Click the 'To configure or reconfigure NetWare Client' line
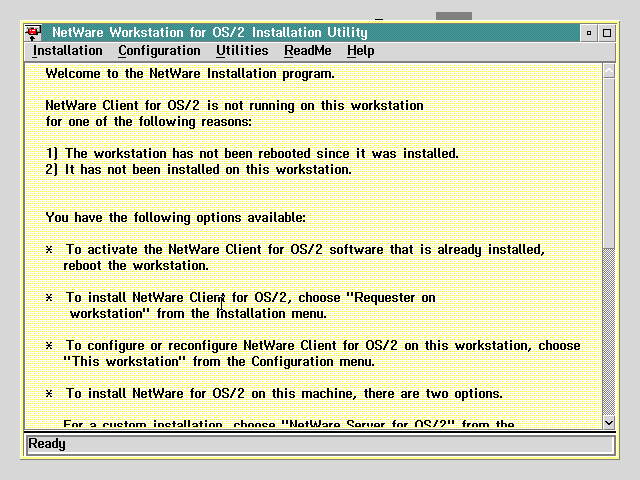 click(x=313, y=346)
